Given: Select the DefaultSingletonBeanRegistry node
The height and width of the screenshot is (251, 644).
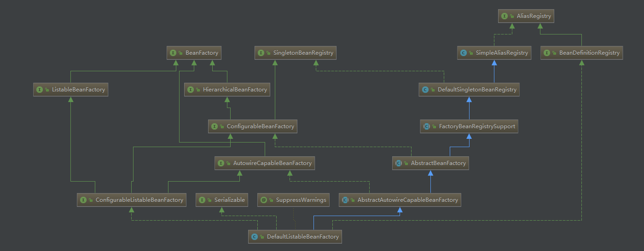Looking at the screenshot, I should (x=469, y=90).
